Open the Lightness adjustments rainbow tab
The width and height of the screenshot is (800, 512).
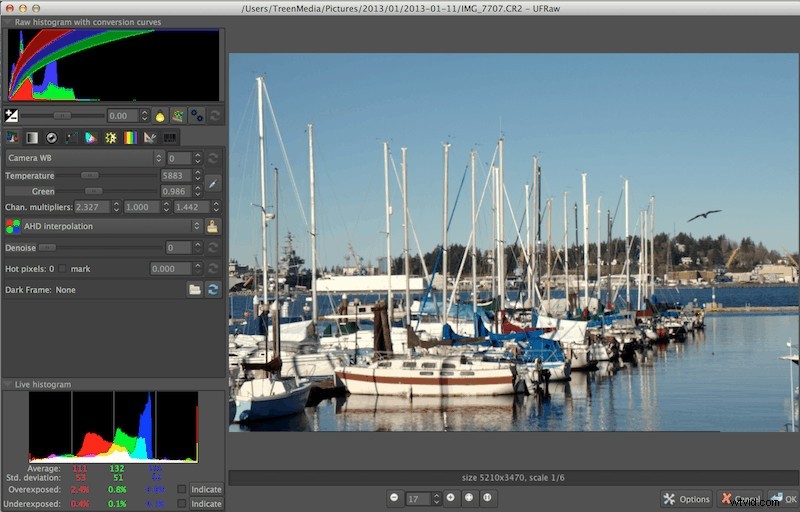(130, 137)
